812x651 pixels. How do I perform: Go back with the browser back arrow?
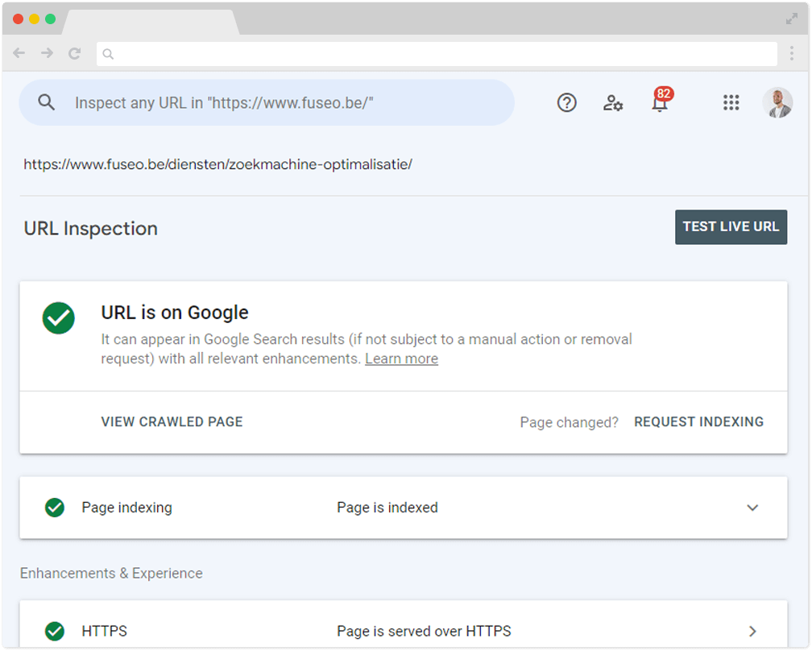tap(19, 53)
